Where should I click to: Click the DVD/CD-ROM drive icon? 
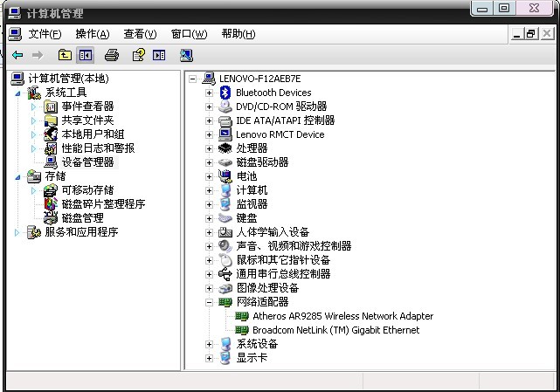tap(225, 107)
